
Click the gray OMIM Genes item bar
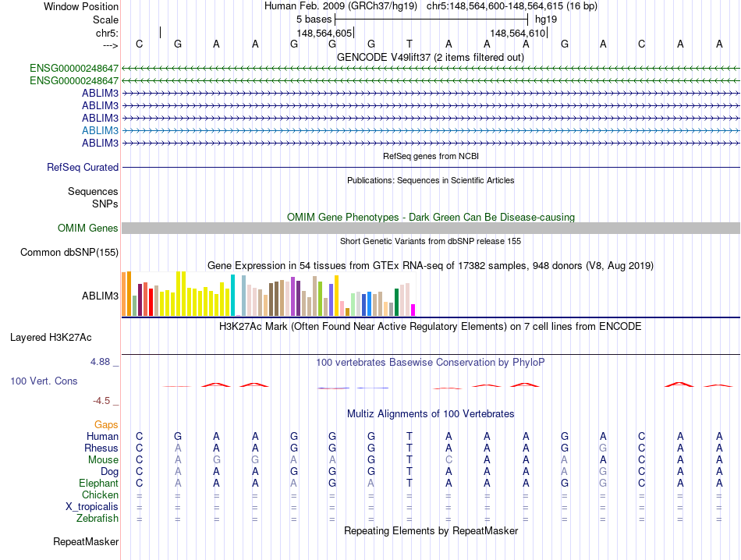[431, 229]
